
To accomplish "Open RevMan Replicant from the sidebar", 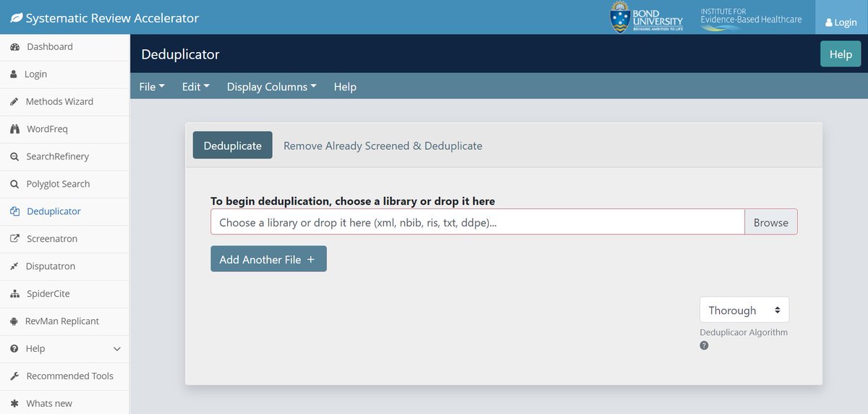I will (65, 321).
